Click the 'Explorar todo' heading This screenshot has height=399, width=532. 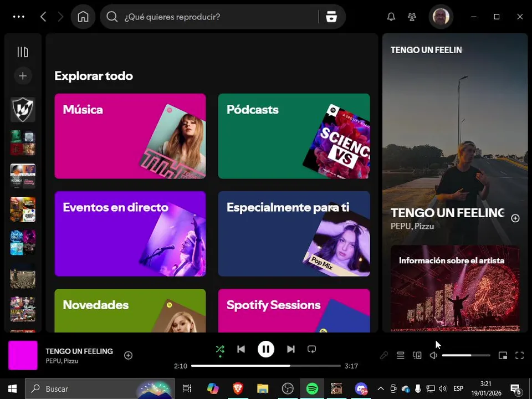pyautogui.click(x=94, y=76)
